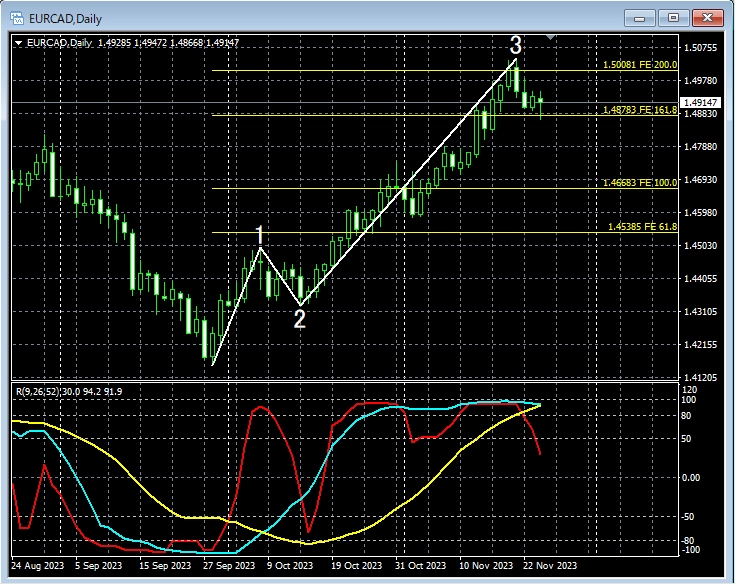Maximize the EURCAD chart window
The image size is (736, 585).
(x=673, y=17)
